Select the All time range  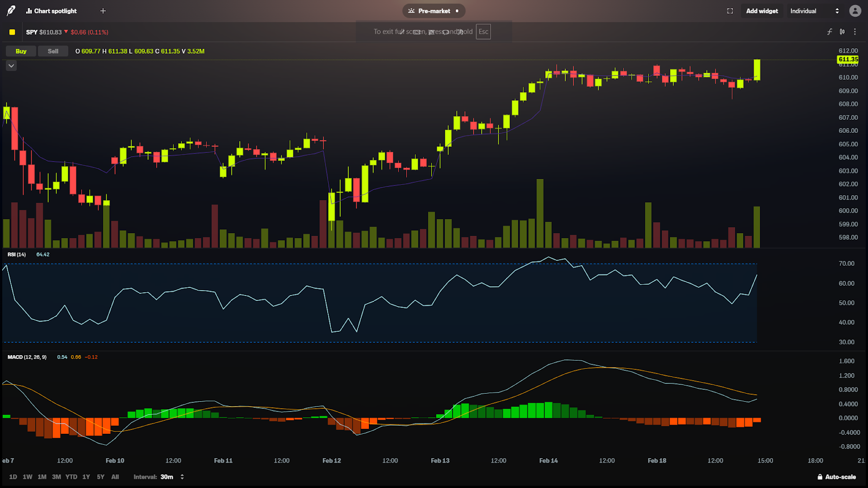[115, 477]
